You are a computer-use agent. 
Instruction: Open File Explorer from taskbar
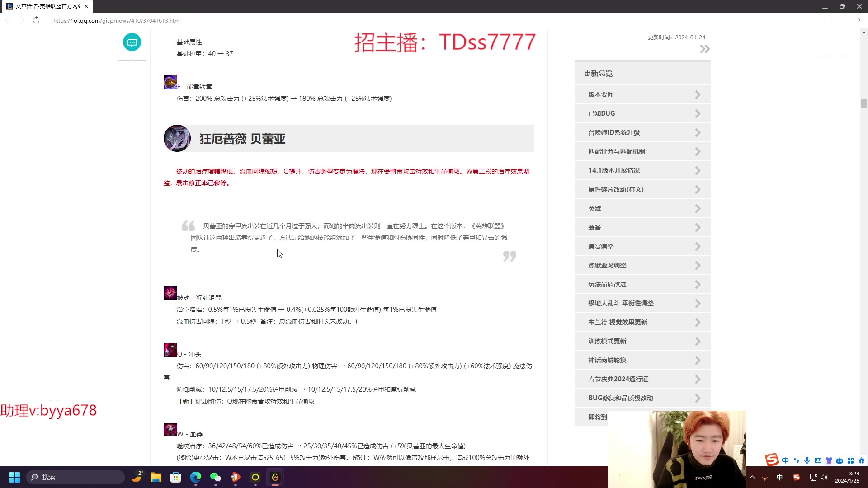coord(156,477)
